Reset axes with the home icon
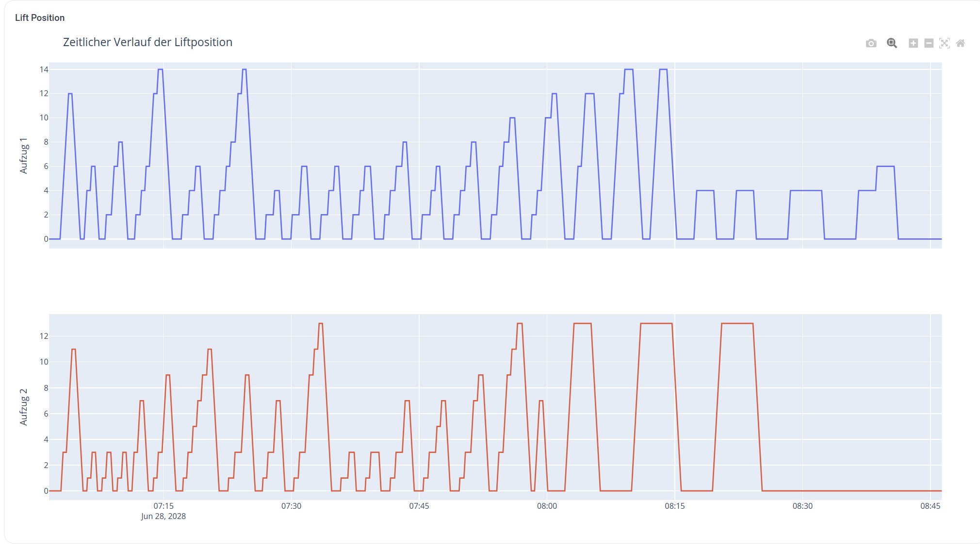Screen dimensions: 980x552 960,43
